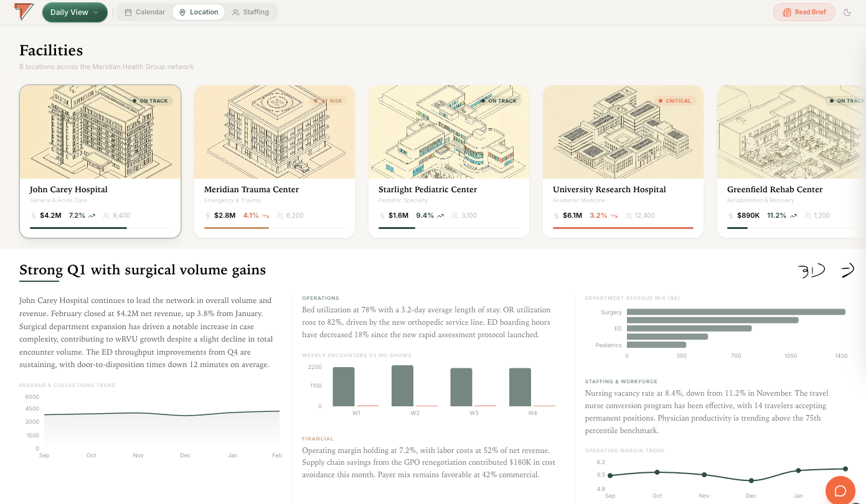Click the Surgery bar in Department Revenue Mix
The height and width of the screenshot is (504, 866).
pos(736,312)
